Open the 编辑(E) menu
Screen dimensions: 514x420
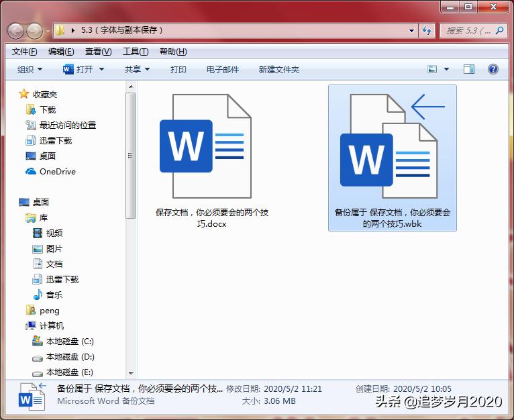61,52
